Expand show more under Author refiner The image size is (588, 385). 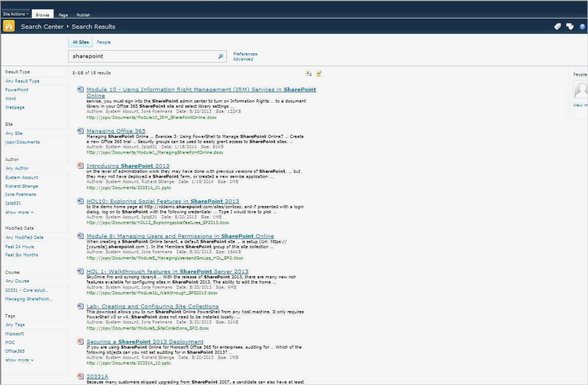coord(19,212)
